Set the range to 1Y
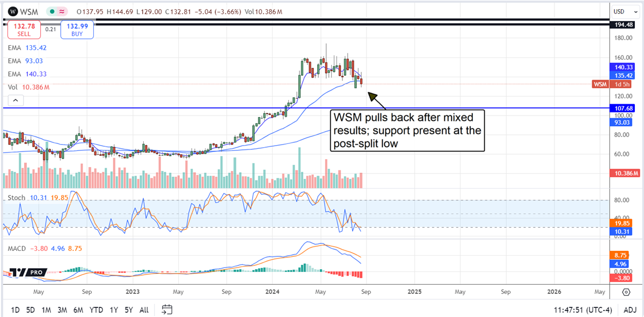This screenshot has height=317, width=644. pos(114,309)
